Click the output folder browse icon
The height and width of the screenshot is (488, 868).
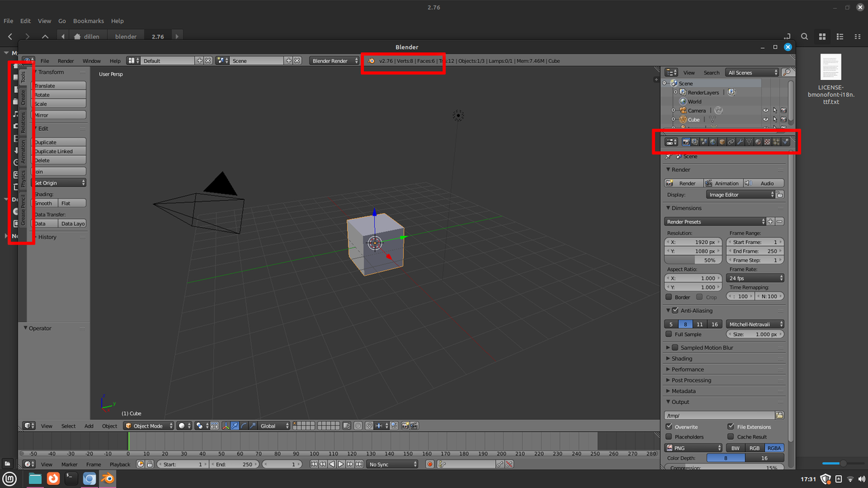pyautogui.click(x=780, y=415)
